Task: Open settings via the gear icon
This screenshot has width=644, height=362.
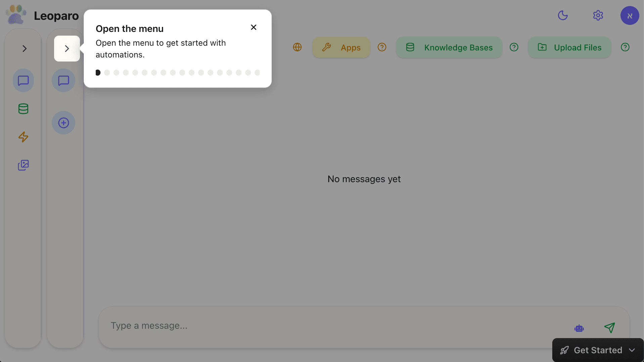Action: (598, 15)
